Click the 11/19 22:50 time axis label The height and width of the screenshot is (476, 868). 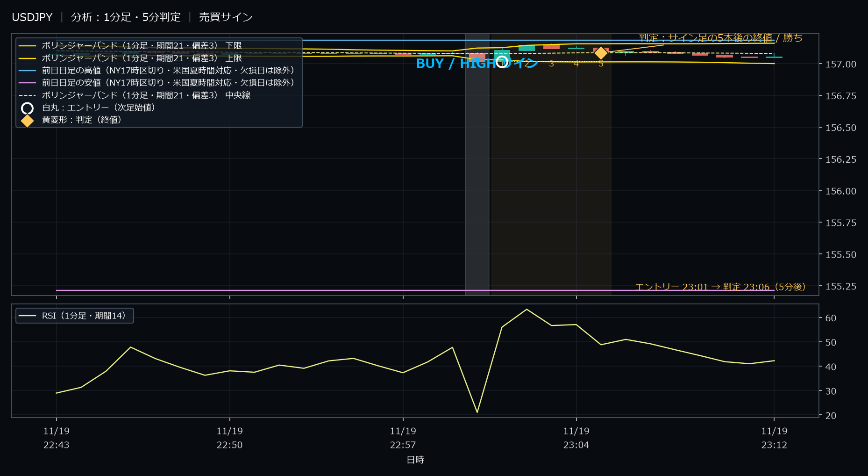pos(230,438)
